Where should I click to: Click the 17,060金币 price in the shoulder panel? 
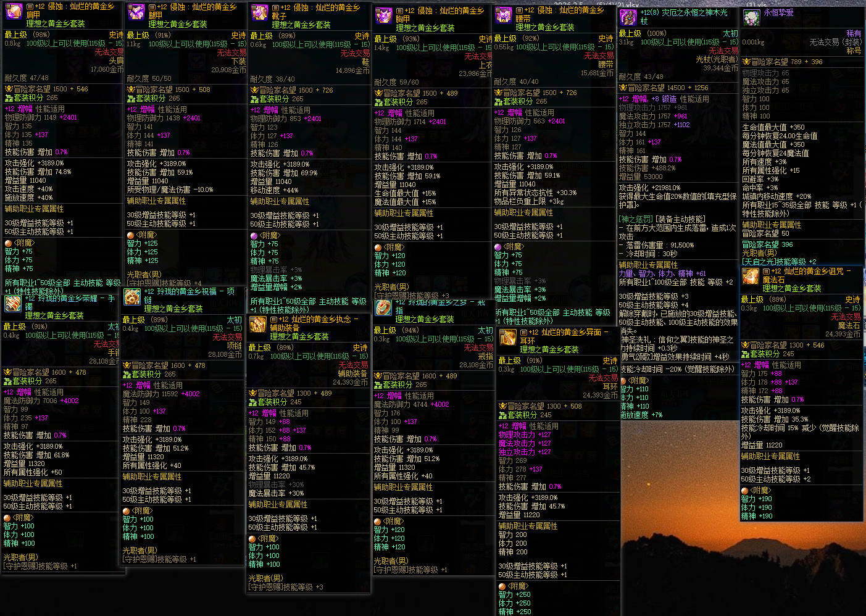coord(107,70)
